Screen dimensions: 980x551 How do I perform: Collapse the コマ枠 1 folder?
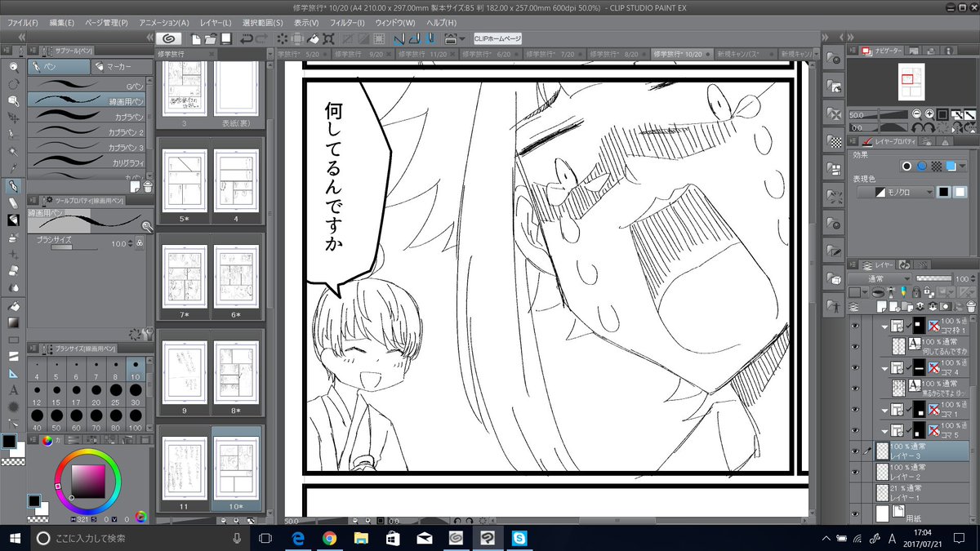886,327
